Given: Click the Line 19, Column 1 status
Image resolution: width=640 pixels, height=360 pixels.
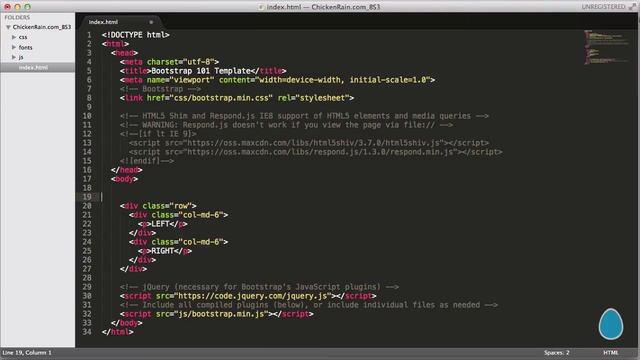Looking at the screenshot, I should point(27,353).
